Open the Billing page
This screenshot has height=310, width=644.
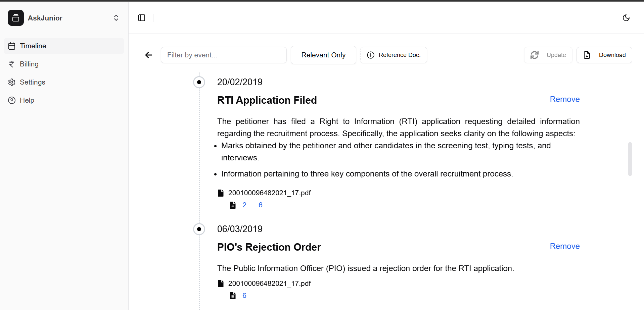(x=29, y=64)
